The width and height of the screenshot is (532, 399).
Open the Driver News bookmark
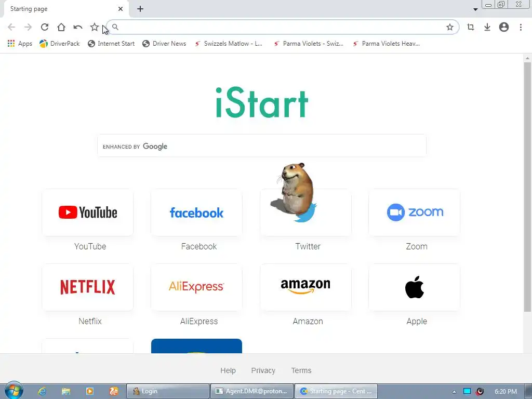pyautogui.click(x=164, y=44)
